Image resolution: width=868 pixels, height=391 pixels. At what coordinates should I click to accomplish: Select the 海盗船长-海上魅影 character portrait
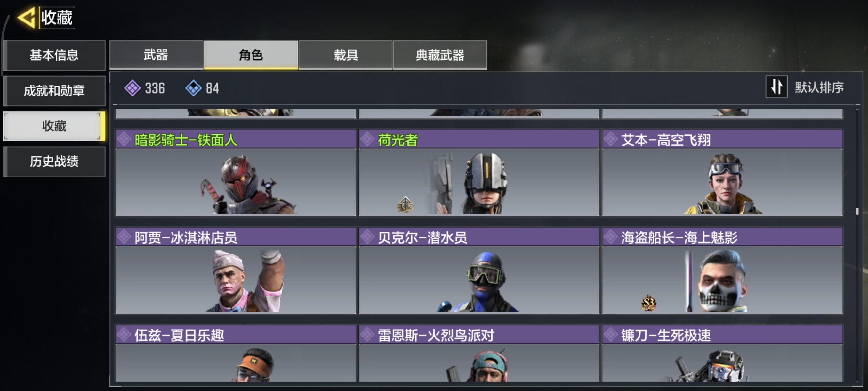(x=722, y=280)
